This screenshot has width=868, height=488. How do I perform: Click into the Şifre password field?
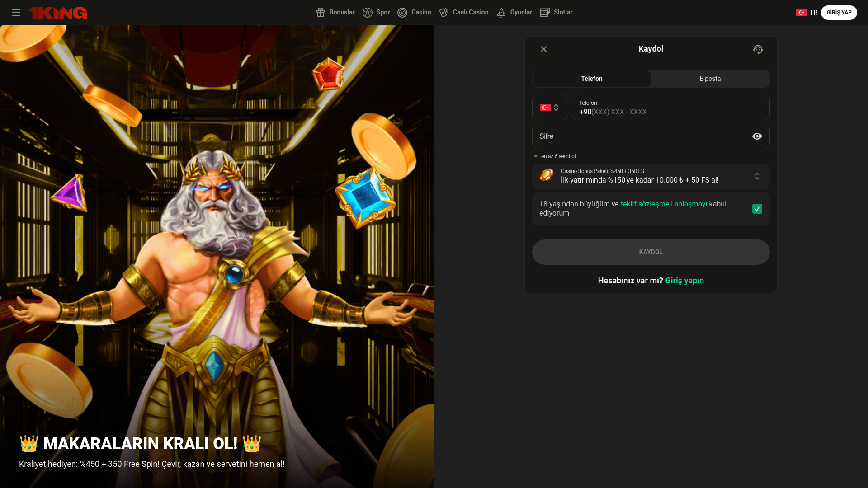click(642, 136)
